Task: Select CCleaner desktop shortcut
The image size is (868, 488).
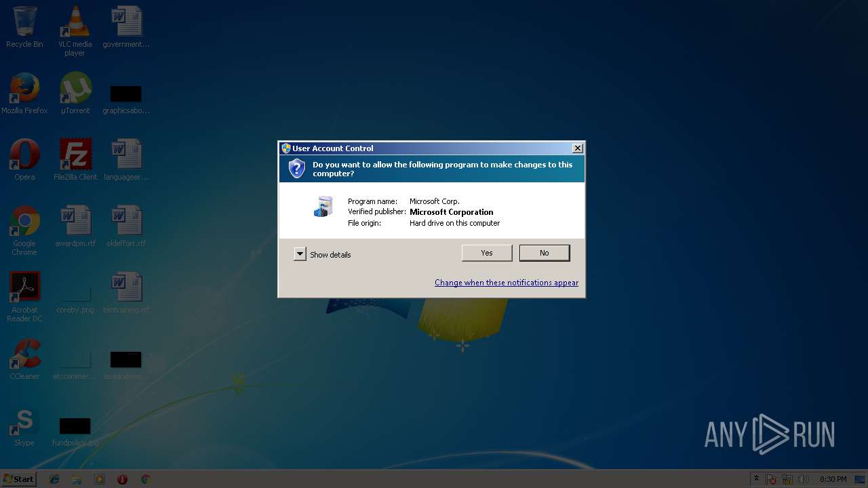Action: point(24,359)
